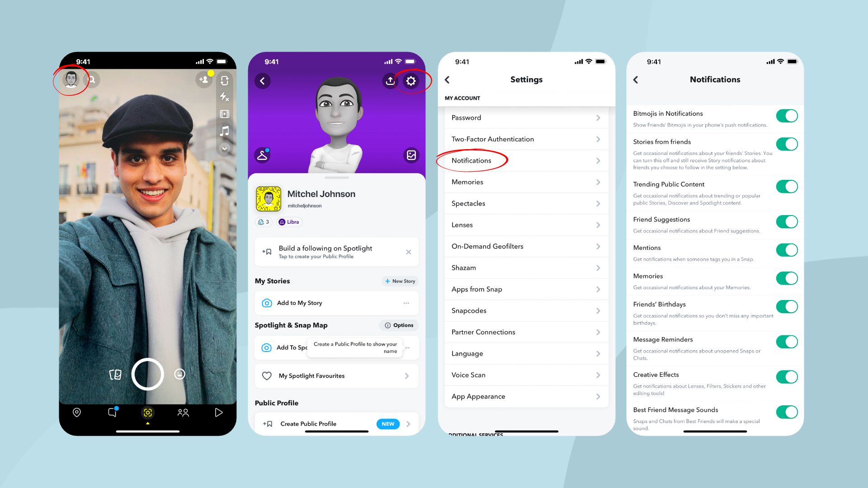The width and height of the screenshot is (868, 488).
Task: Select the Notifications menu entry
Action: click(471, 160)
